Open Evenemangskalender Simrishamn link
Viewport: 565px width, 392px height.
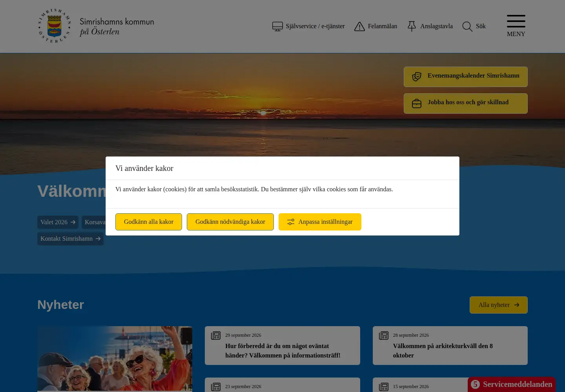click(466, 77)
